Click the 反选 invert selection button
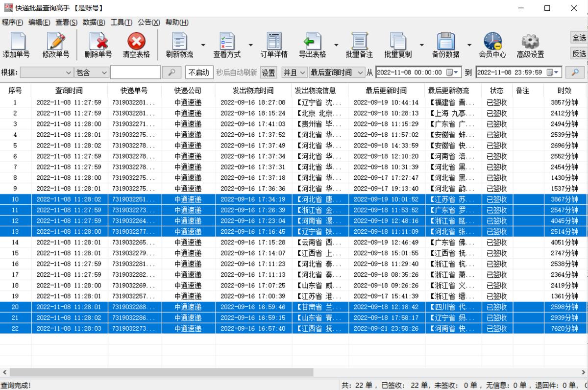Image resolution: width=588 pixels, height=390 pixels. (x=579, y=53)
